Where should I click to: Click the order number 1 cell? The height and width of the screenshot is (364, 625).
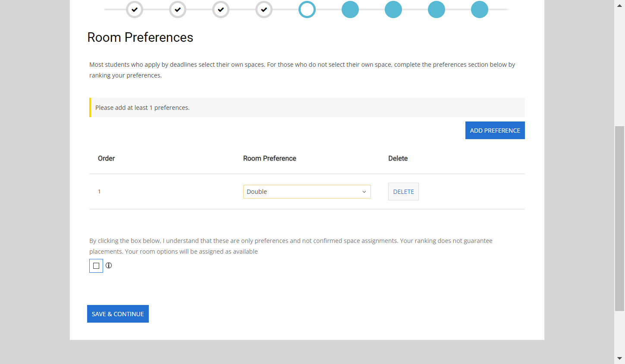coord(99,192)
